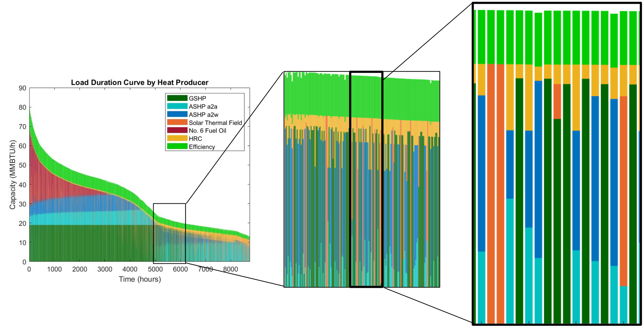This screenshot has width=644, height=329.
Task: Select the 'Efficiency' legend label
Action: 202,147
